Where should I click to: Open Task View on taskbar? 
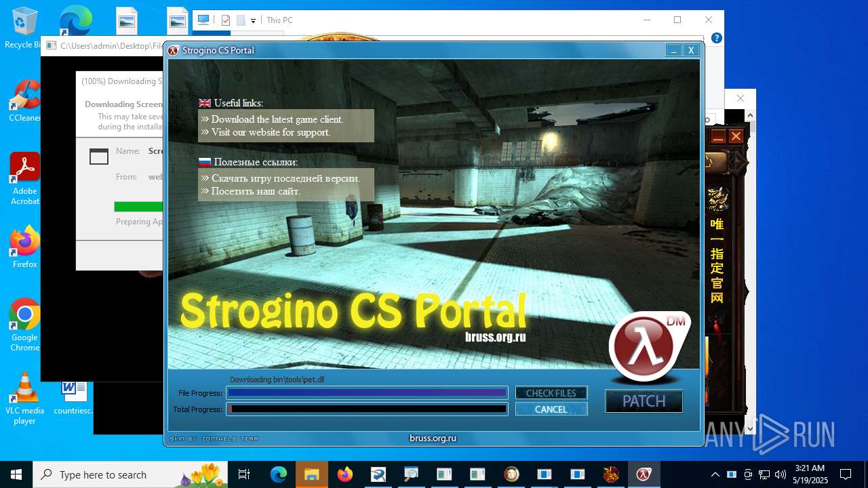coord(245,474)
